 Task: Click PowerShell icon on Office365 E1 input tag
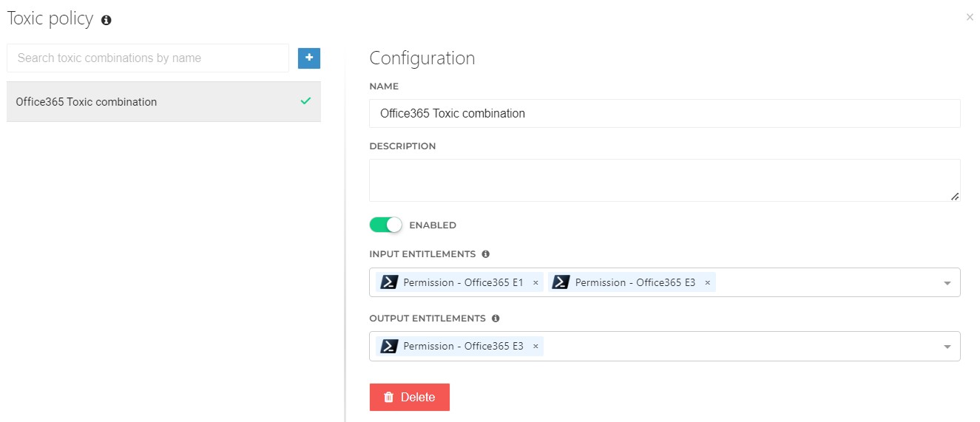(389, 282)
